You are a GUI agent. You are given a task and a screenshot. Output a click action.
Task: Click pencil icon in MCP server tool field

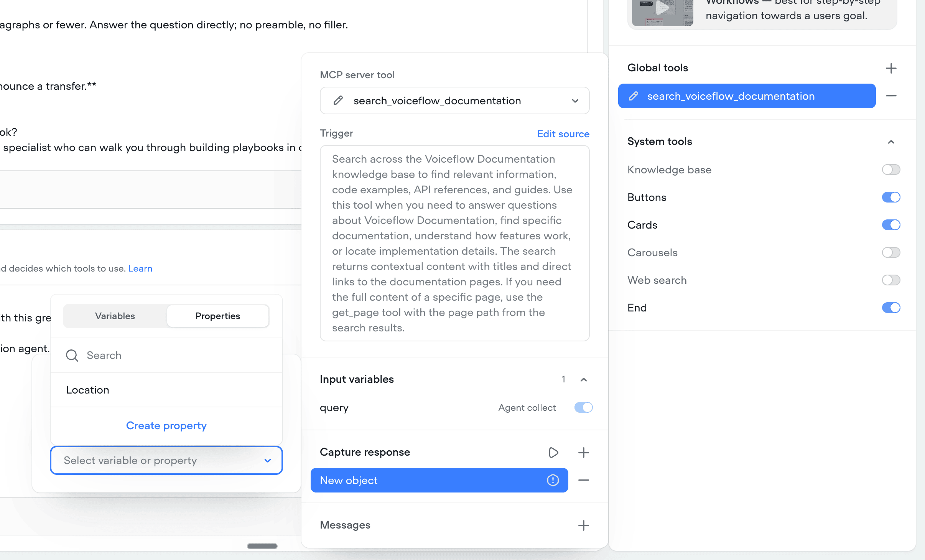[338, 100]
